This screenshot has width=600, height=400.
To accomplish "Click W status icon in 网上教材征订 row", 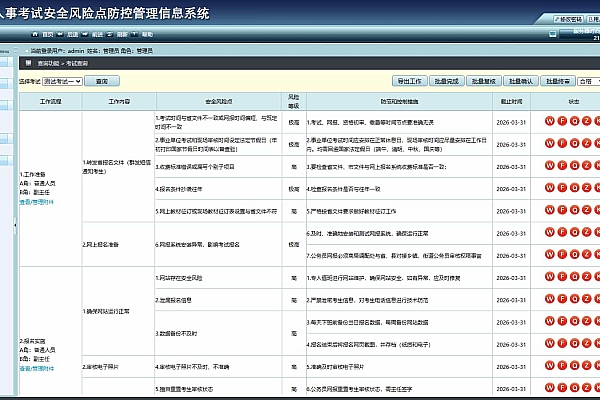I will click(x=549, y=210).
